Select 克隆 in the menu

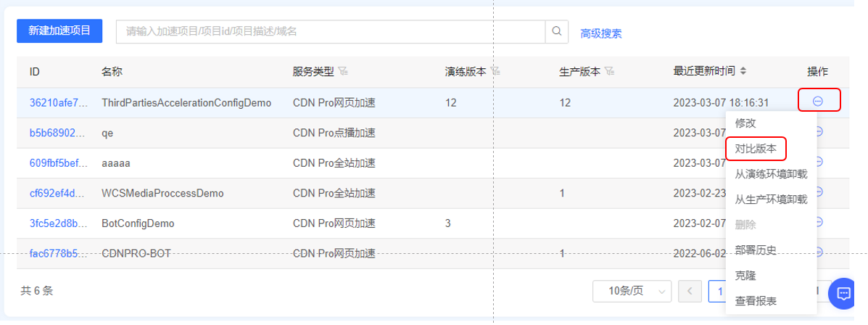(745, 275)
